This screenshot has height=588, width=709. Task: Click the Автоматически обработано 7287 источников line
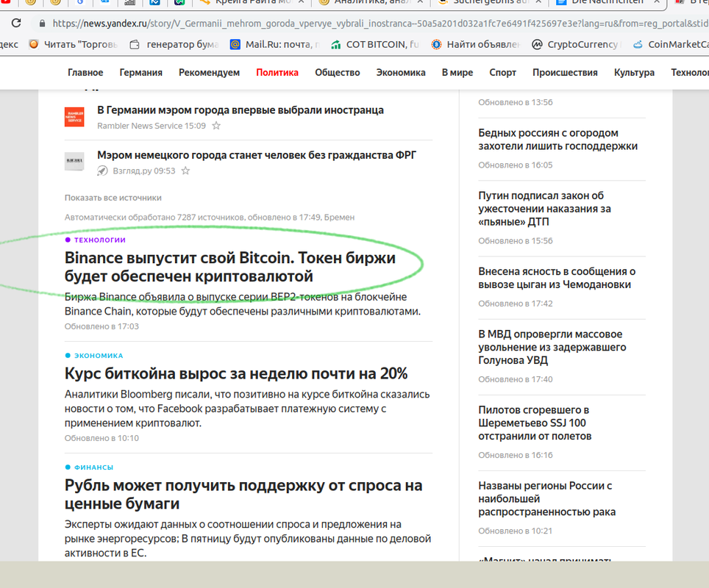tap(210, 218)
